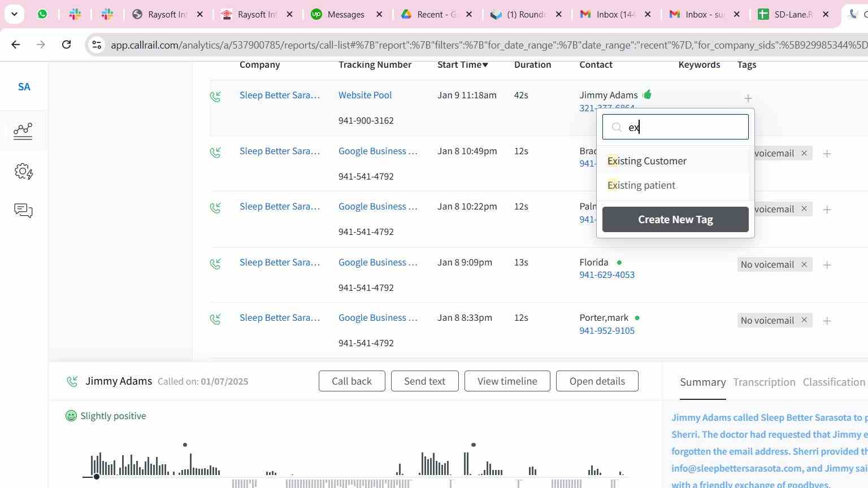Click the inbound call icon for Jan 8 9:09pm
868x488 pixels.
[x=215, y=264]
